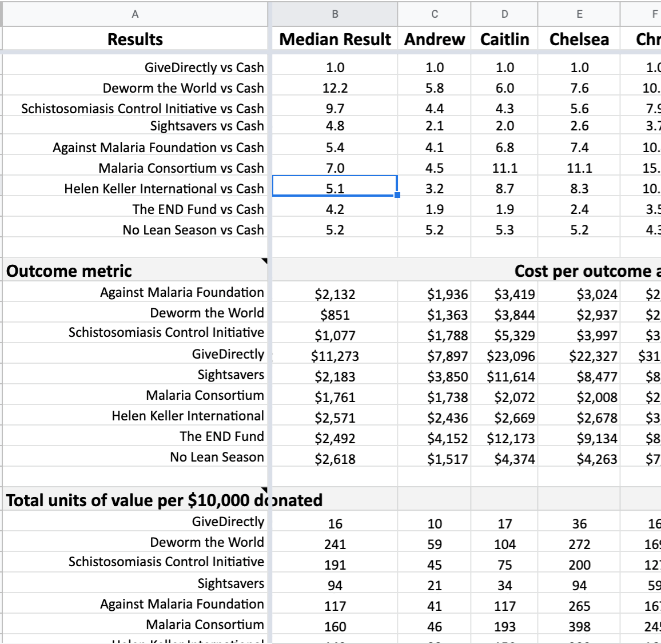Click Andrew's 5.2 No Lean Season value

click(434, 230)
